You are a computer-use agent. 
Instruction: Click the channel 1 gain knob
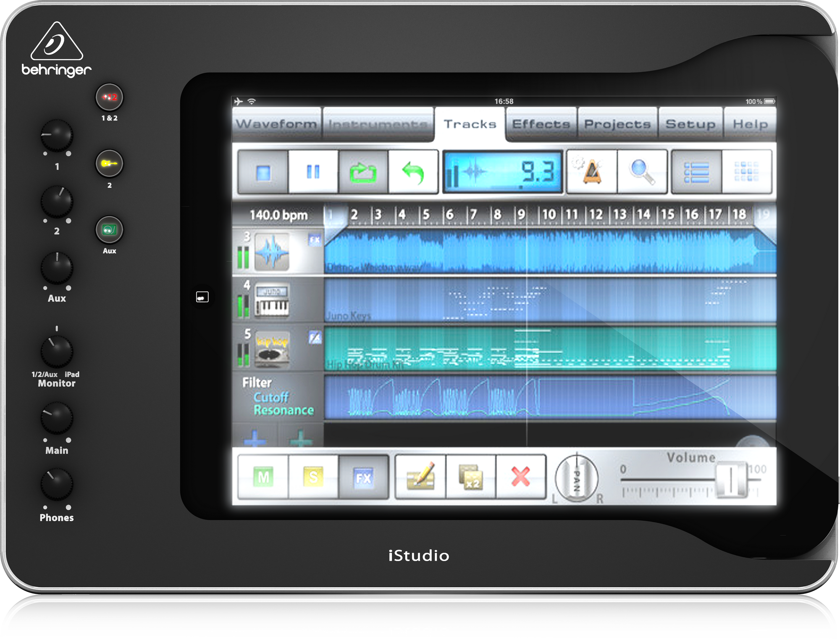(57, 136)
